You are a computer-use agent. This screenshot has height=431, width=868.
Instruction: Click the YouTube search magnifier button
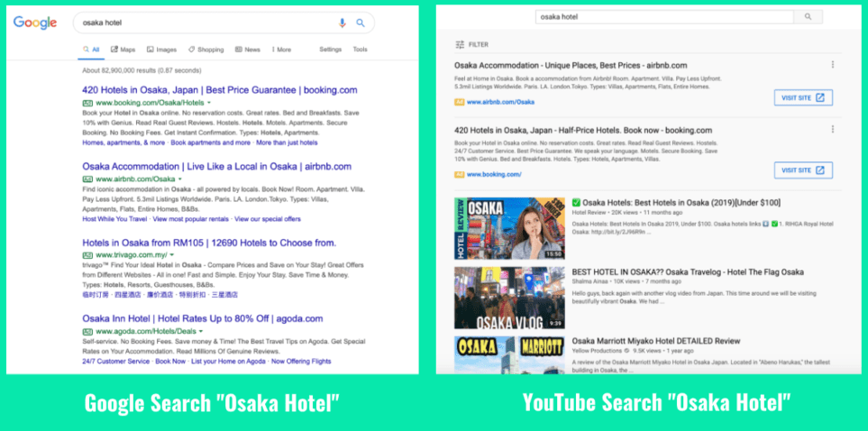pos(808,17)
